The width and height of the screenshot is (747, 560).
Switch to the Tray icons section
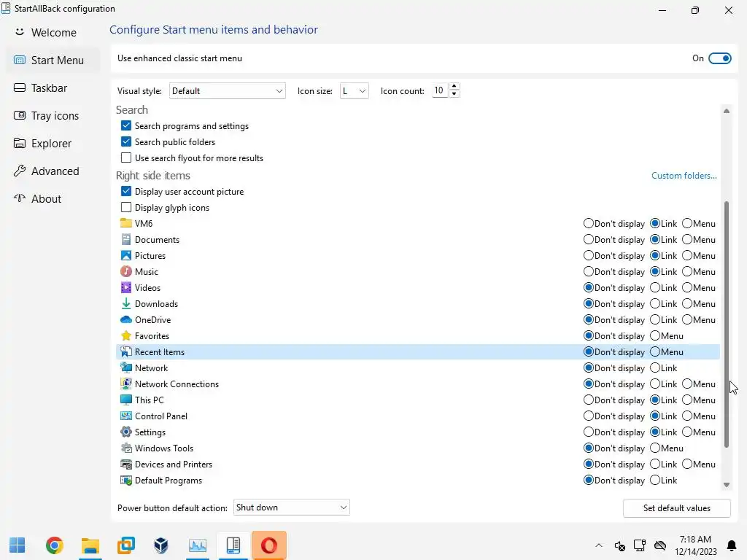pos(53,116)
